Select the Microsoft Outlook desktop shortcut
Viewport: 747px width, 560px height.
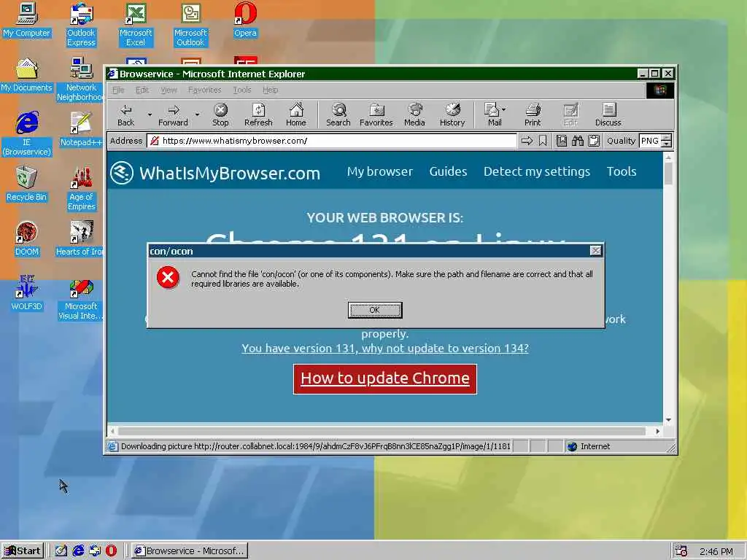pyautogui.click(x=190, y=25)
